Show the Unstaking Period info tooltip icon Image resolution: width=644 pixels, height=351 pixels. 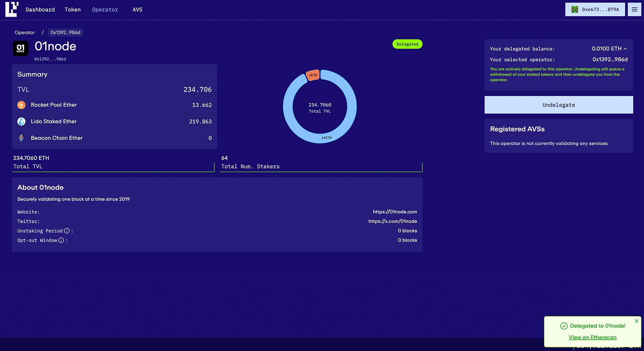67,231
